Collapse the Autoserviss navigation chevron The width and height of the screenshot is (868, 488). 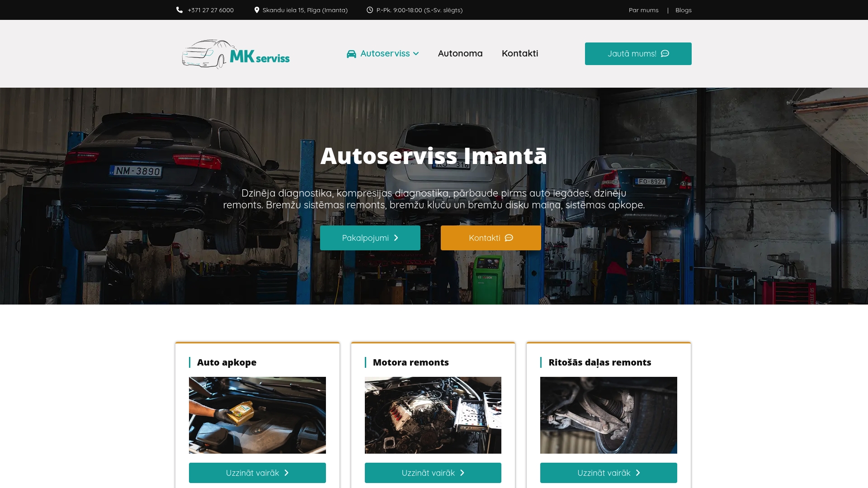tap(415, 54)
